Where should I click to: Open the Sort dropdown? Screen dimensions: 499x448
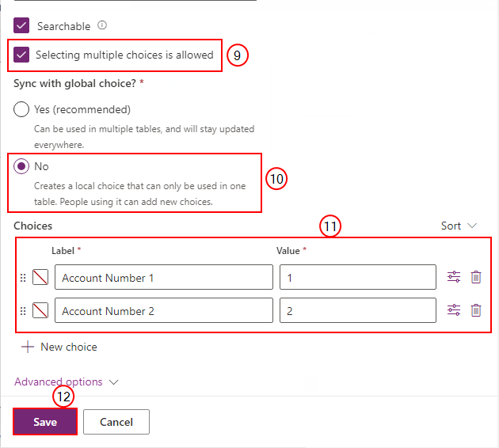coord(459,226)
